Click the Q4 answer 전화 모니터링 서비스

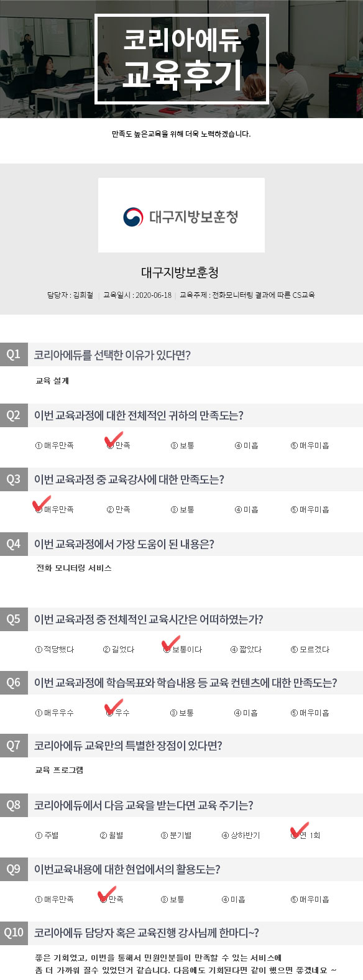(x=74, y=568)
